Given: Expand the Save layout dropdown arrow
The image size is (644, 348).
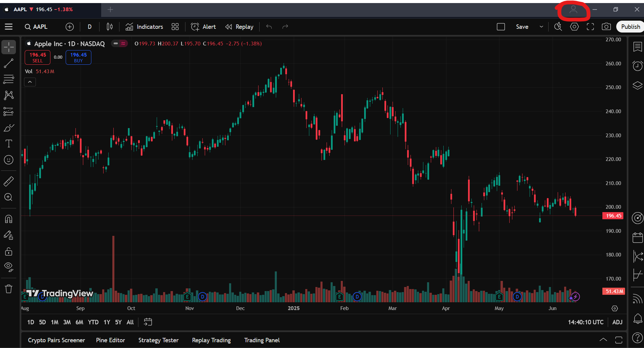Looking at the screenshot, I should click(x=541, y=27).
